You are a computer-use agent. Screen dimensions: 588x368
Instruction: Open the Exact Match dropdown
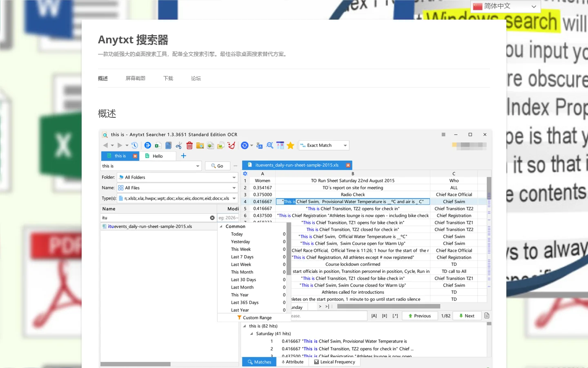click(x=324, y=145)
